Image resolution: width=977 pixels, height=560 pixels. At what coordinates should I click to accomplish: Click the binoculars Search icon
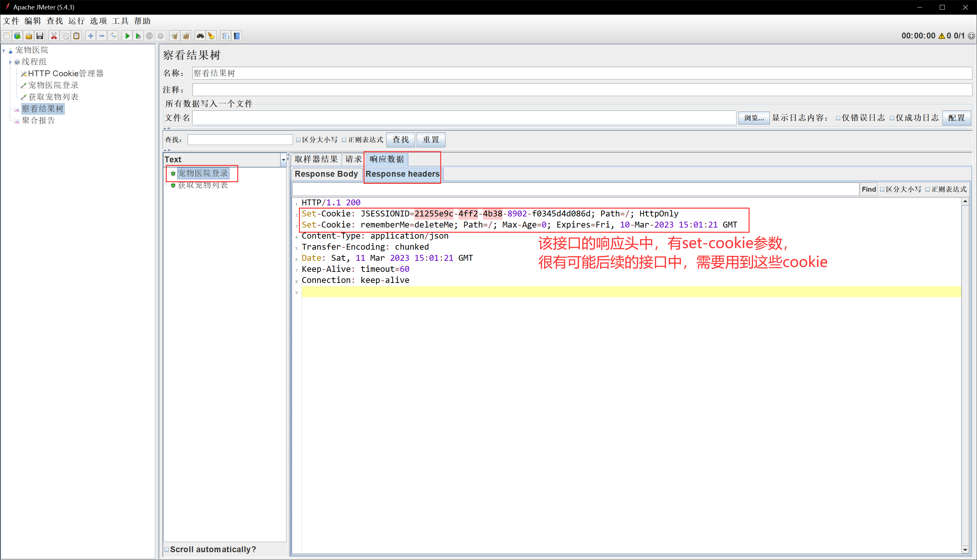(x=200, y=36)
